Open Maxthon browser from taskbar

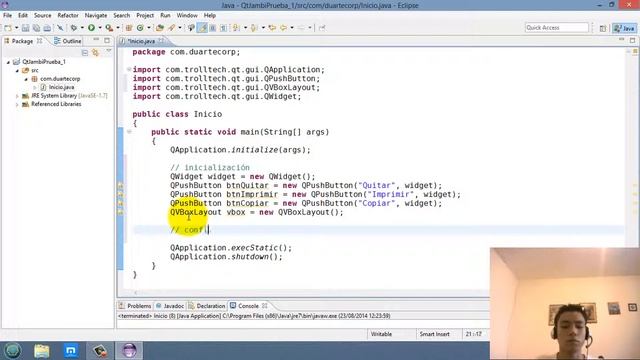71,351
